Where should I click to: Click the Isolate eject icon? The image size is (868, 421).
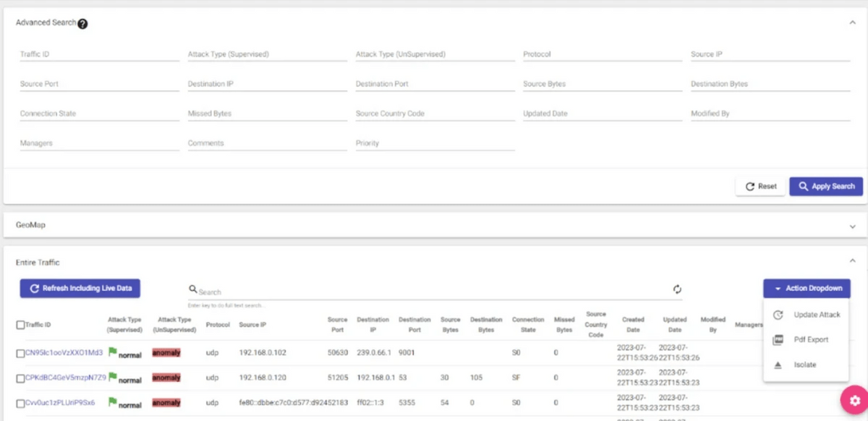(x=778, y=365)
